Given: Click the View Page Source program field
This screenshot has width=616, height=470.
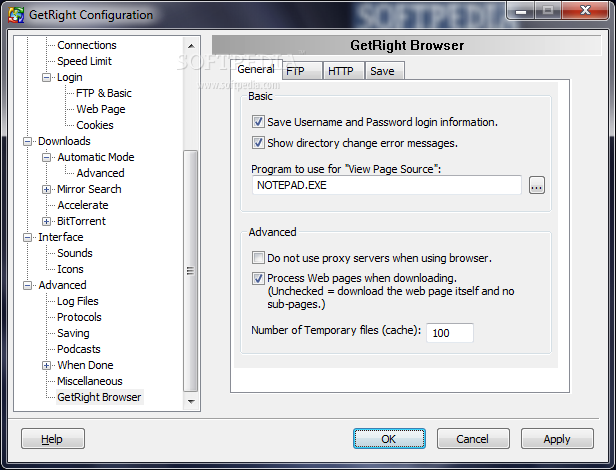Looking at the screenshot, I should (387, 185).
